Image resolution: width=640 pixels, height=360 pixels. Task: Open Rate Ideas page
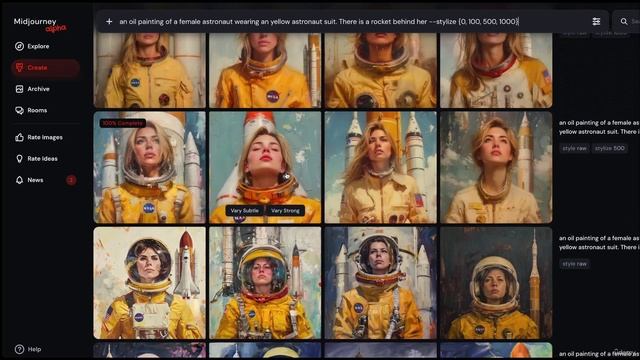tap(42, 159)
